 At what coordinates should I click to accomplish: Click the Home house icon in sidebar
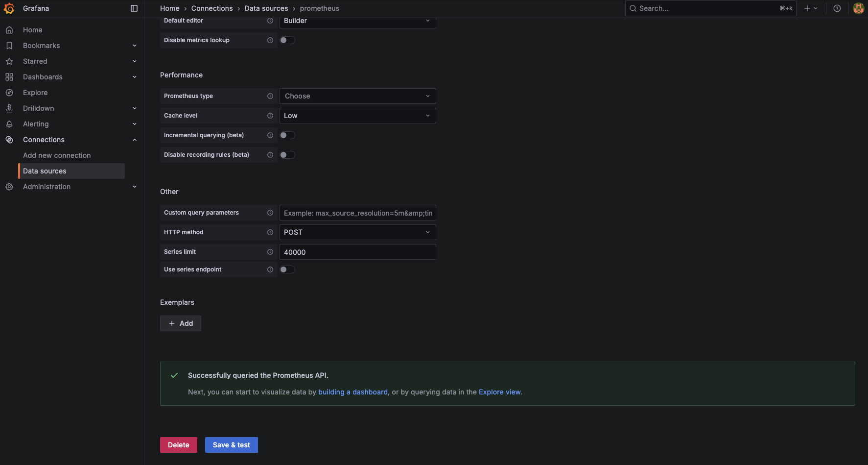[x=9, y=30]
